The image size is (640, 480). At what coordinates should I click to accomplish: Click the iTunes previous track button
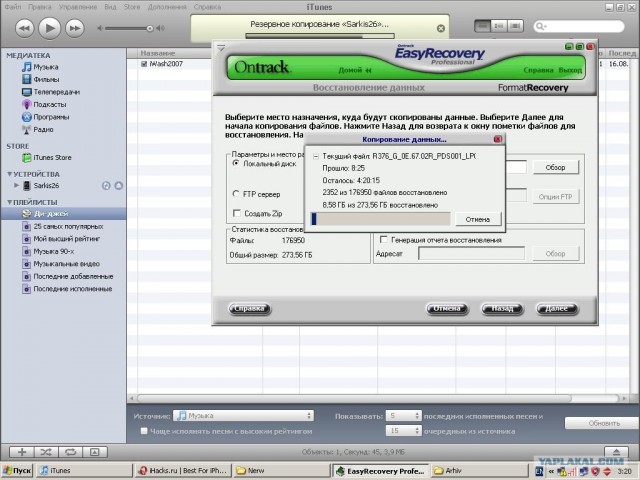coord(24,28)
